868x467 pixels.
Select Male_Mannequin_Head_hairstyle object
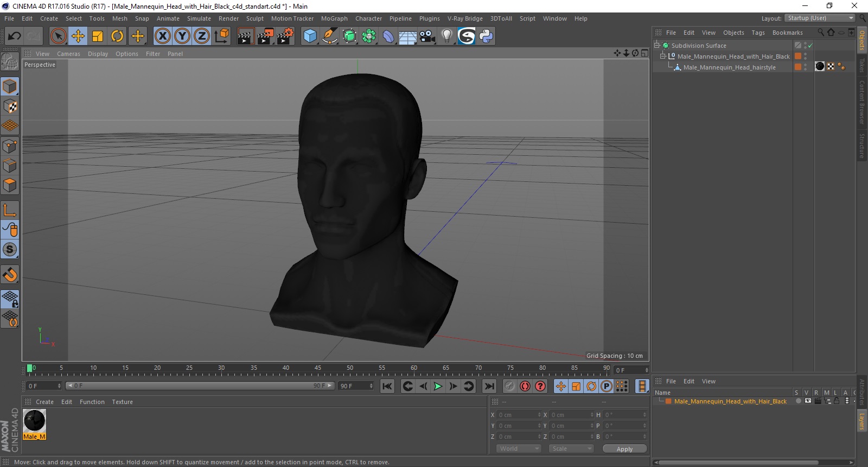(x=729, y=67)
